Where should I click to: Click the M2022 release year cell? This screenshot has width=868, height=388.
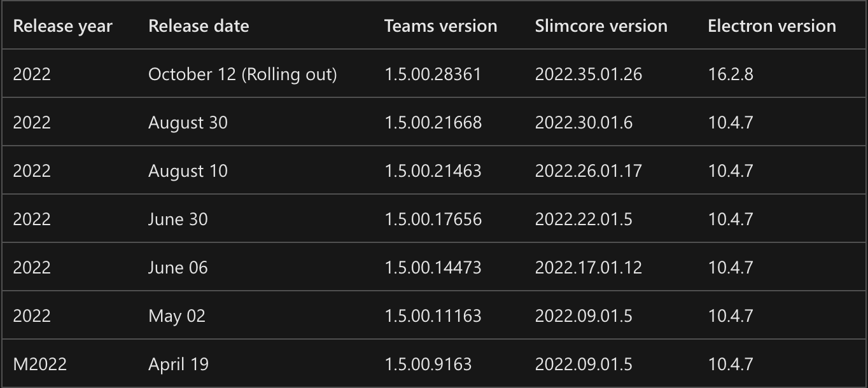click(39, 364)
